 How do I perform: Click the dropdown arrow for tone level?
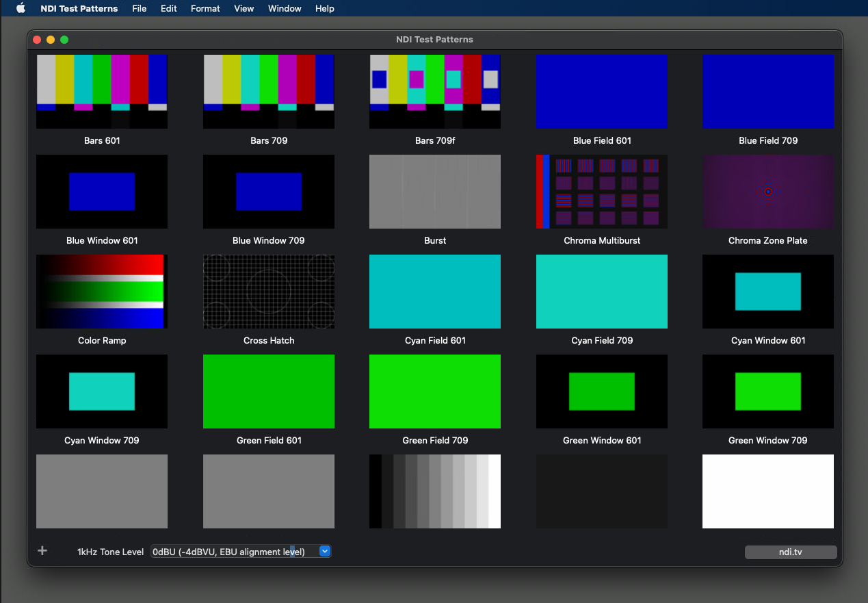click(325, 552)
